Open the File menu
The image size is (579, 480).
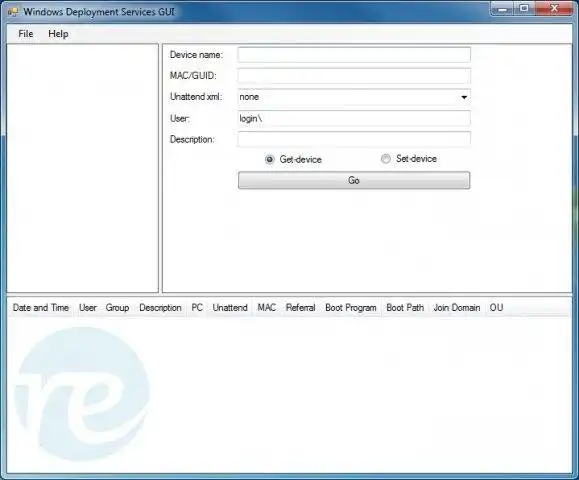point(25,34)
